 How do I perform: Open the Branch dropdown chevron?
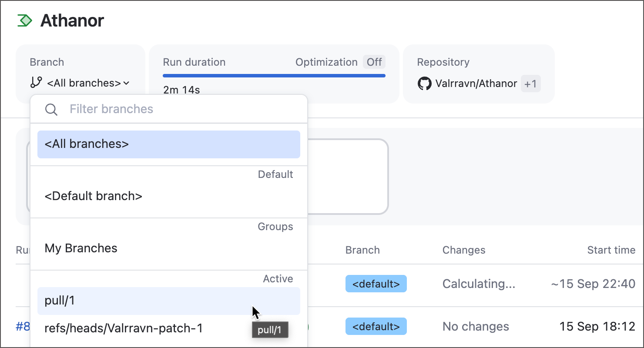click(x=126, y=83)
